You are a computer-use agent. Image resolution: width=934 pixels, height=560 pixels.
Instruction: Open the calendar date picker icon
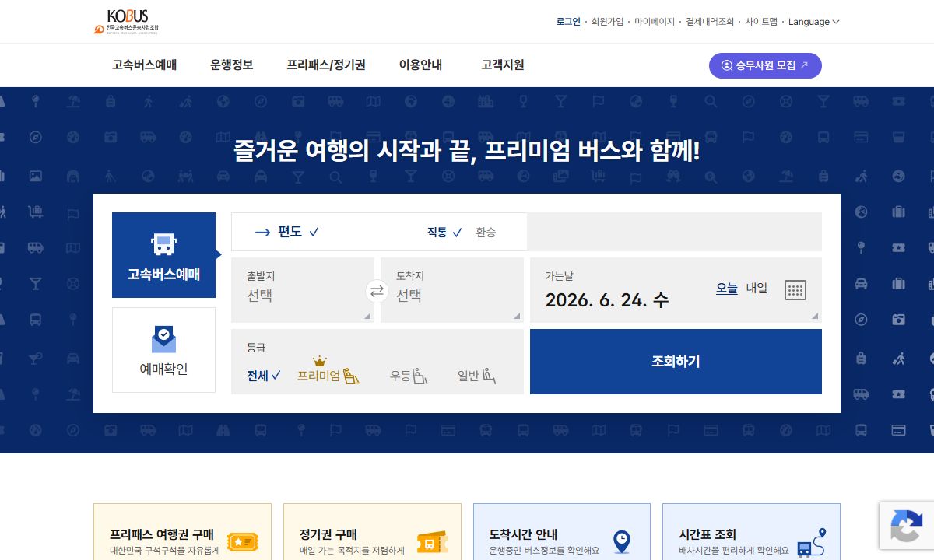click(x=795, y=290)
